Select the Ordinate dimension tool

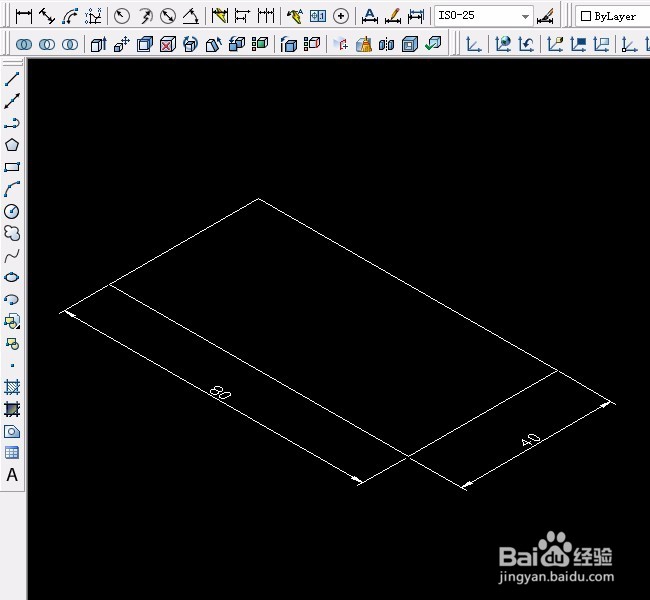(x=93, y=16)
